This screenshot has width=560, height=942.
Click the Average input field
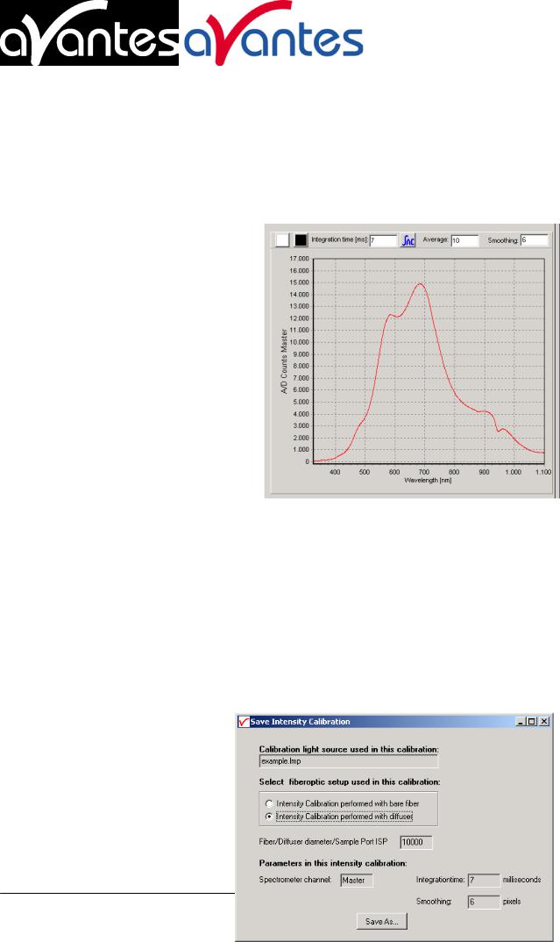(x=464, y=240)
